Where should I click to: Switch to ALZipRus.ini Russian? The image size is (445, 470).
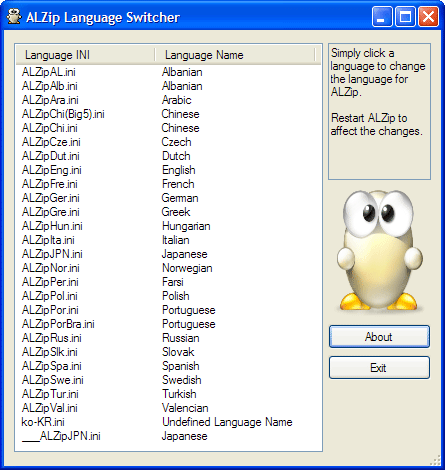pos(169,338)
